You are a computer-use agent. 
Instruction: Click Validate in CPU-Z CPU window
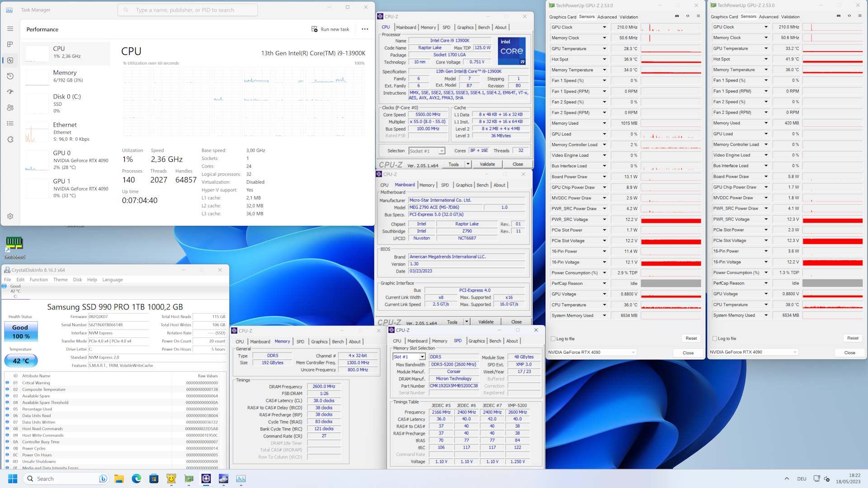click(x=487, y=164)
